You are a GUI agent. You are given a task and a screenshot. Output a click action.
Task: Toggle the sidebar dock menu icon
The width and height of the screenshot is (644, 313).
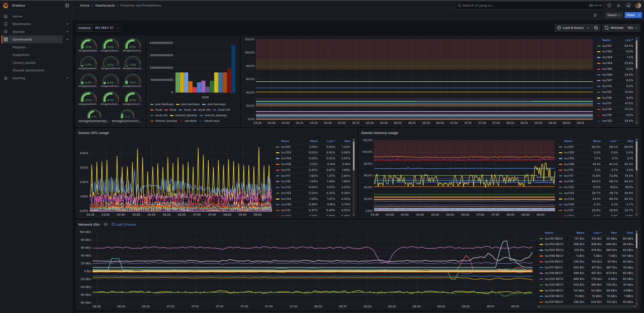pyautogui.click(x=67, y=5)
